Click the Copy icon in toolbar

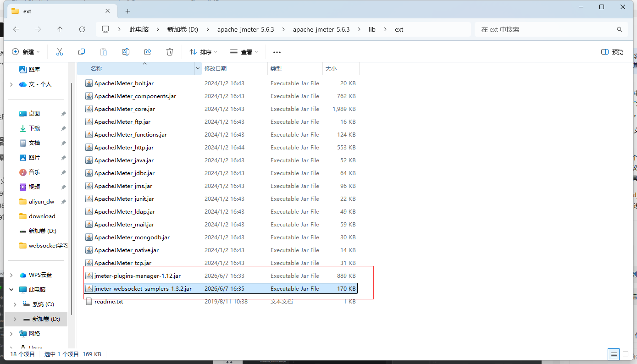(82, 52)
